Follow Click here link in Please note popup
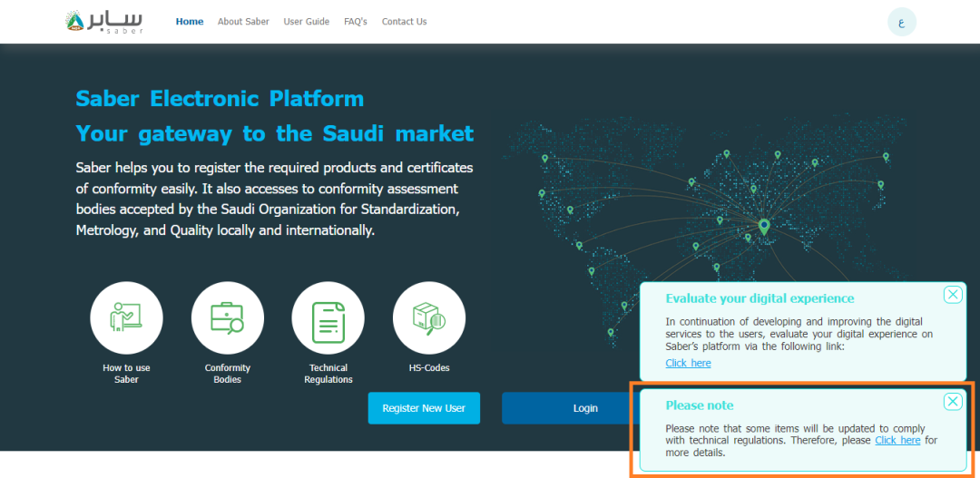The height and width of the screenshot is (478, 980). pyautogui.click(x=897, y=440)
